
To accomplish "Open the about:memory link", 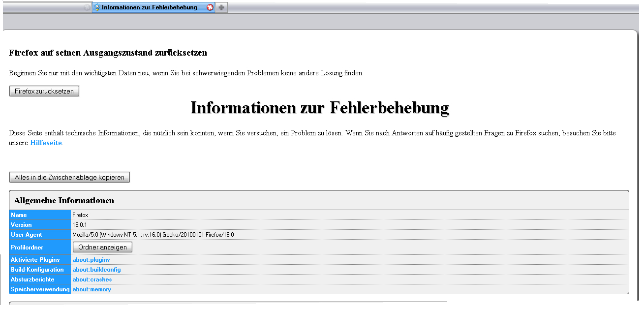I will (92, 289).
